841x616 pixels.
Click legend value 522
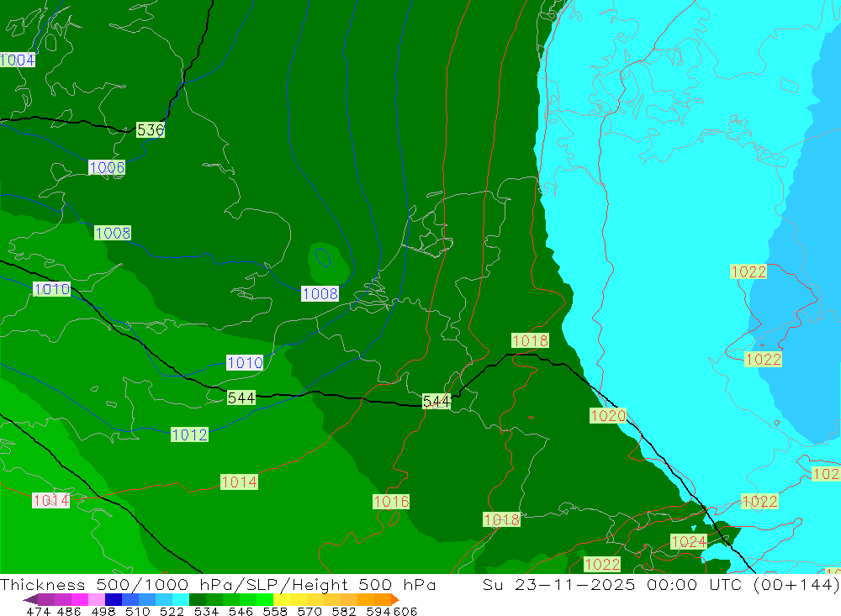pyautogui.click(x=172, y=611)
